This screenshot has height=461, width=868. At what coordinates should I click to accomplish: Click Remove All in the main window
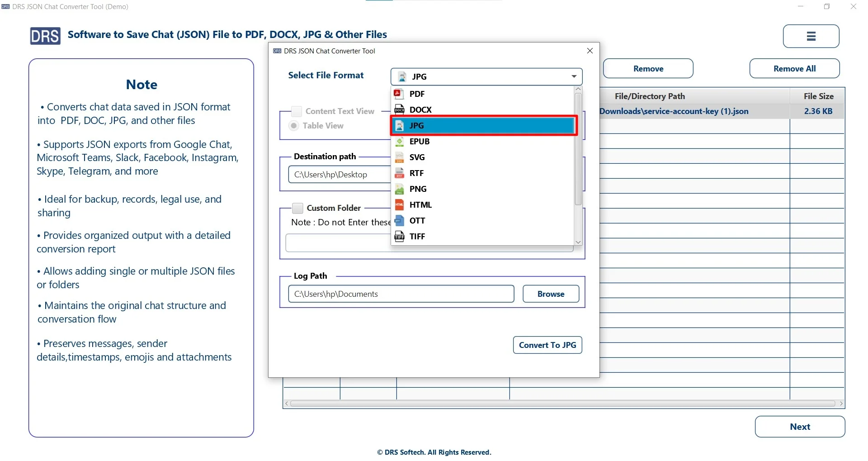pos(794,69)
